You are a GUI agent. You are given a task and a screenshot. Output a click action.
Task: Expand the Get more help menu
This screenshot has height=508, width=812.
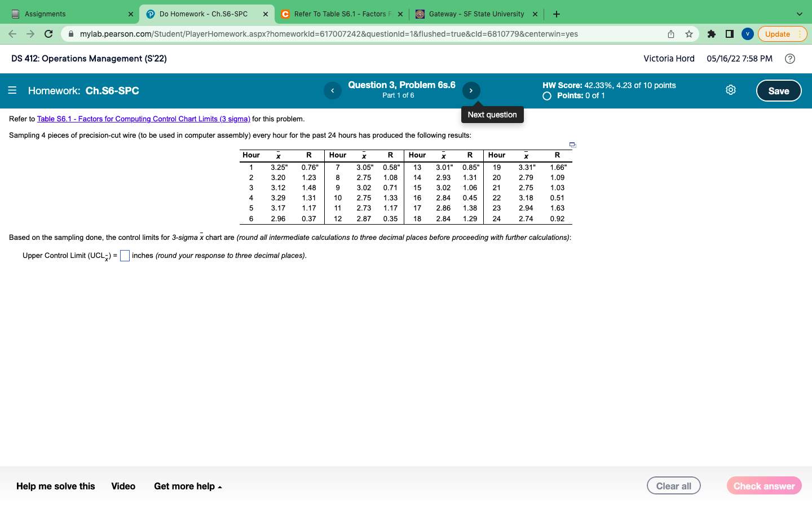click(188, 486)
